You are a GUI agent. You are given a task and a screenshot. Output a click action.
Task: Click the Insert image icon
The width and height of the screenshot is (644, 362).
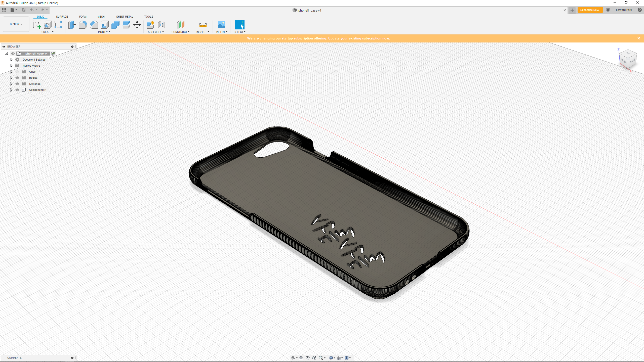pos(221,24)
